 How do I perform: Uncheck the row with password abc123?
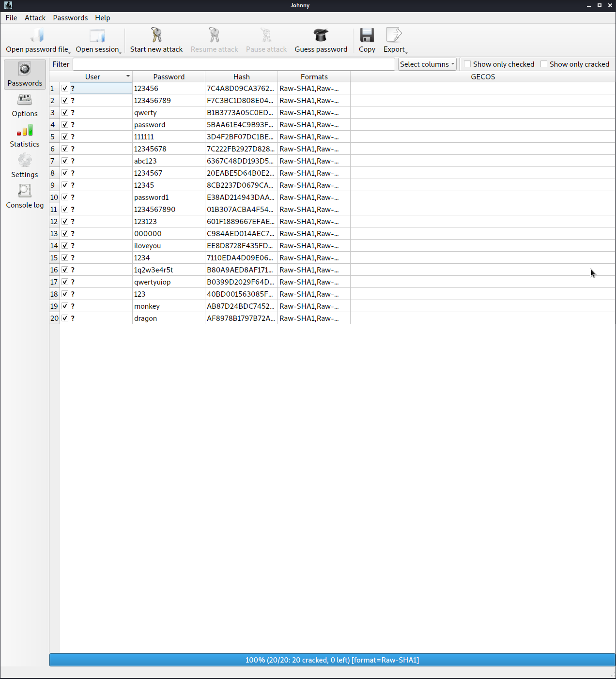coord(65,161)
